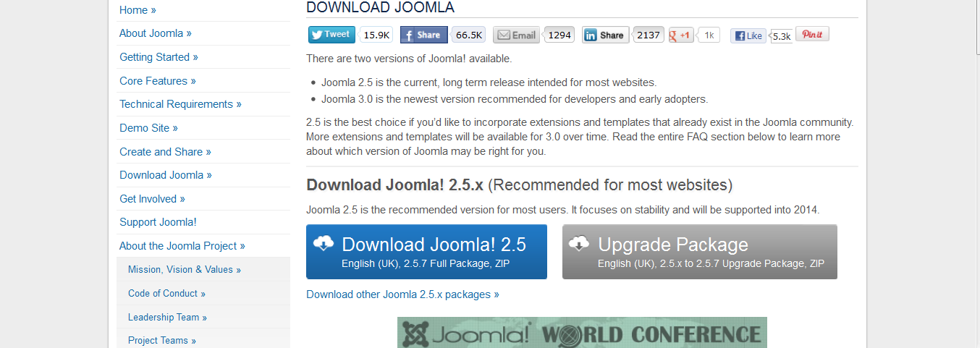Click the 66.5K Facebook share count
This screenshot has height=348, width=980.
click(x=468, y=35)
